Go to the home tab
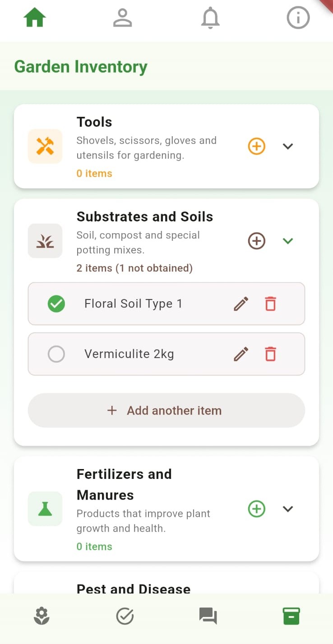 coord(35,19)
